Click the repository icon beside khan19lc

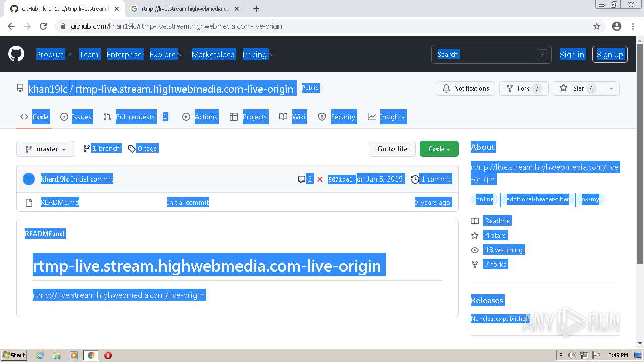click(20, 88)
